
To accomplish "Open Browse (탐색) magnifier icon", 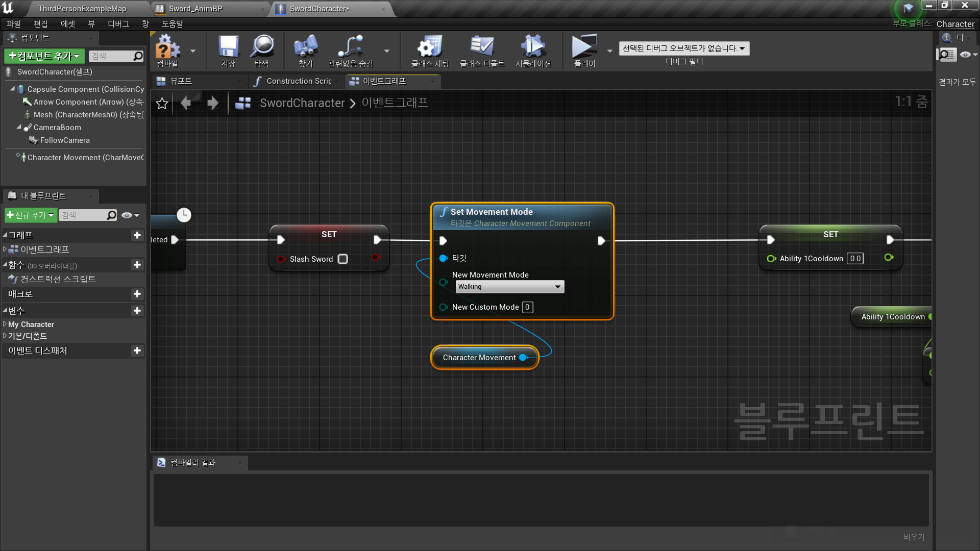I will (x=262, y=47).
